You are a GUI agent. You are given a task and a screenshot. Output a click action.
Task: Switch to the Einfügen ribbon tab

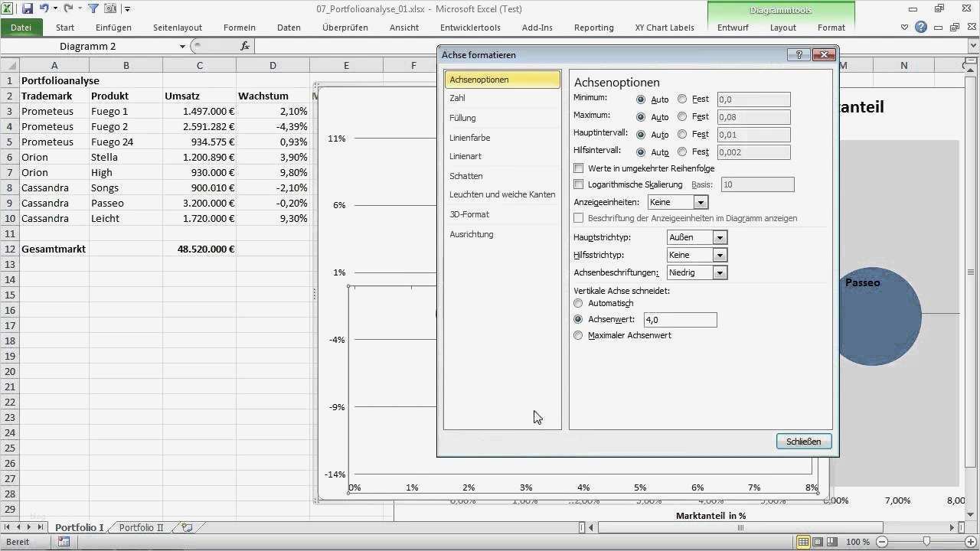[x=113, y=28]
